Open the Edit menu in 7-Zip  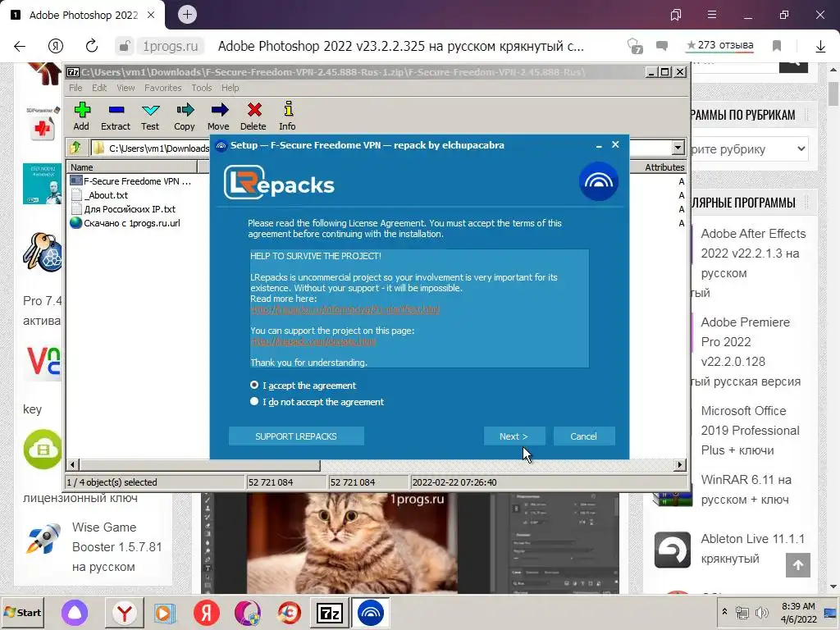[x=99, y=88]
